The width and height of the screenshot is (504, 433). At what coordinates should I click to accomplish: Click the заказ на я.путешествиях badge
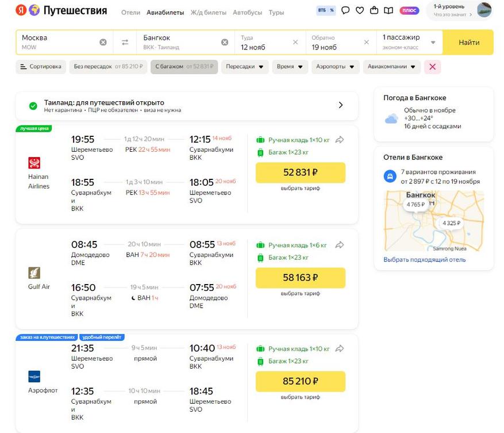47,337
